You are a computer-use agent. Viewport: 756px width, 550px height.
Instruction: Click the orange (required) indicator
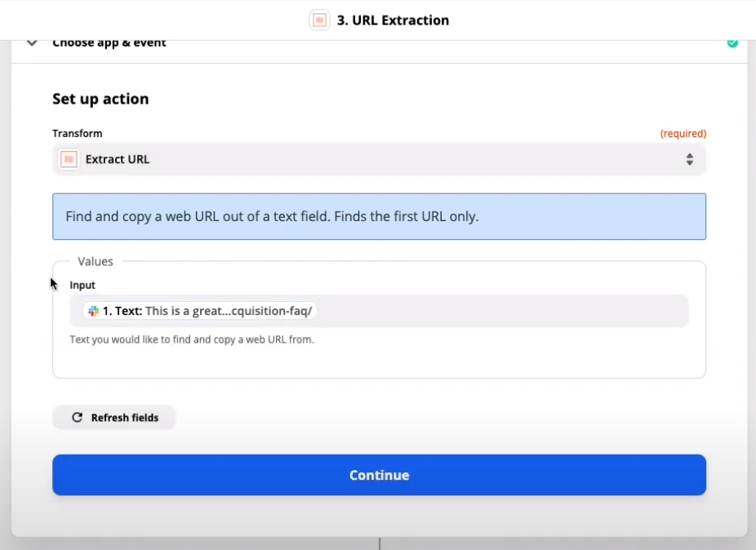[683, 134]
